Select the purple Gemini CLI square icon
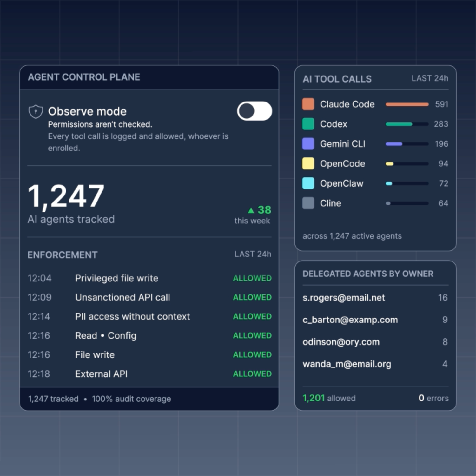 click(308, 144)
